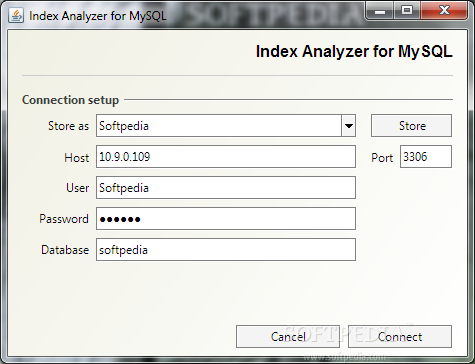Minimize the Index Analyzer window
The width and height of the screenshot is (475, 364).
click(380, 11)
